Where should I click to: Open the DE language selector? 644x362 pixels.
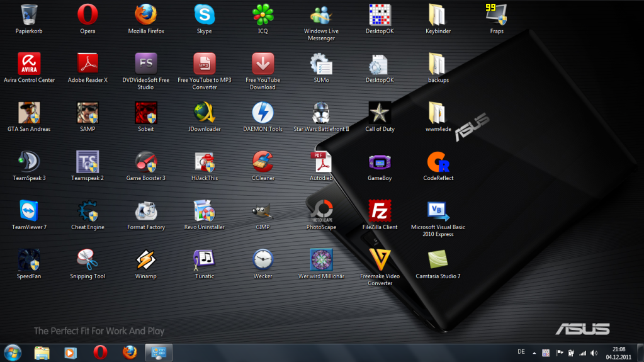click(521, 352)
